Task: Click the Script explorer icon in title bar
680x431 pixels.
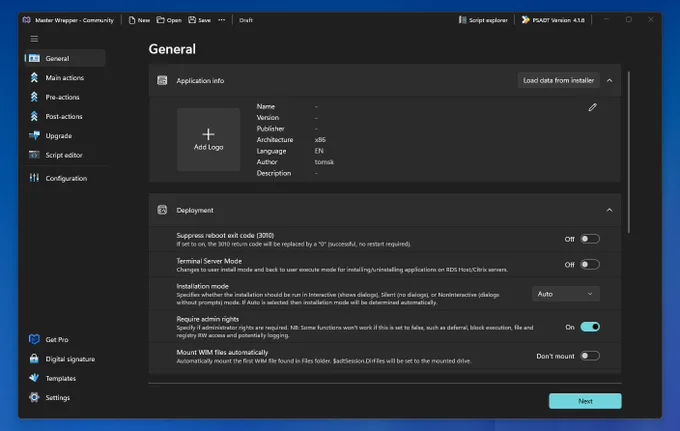Action: (x=462, y=20)
